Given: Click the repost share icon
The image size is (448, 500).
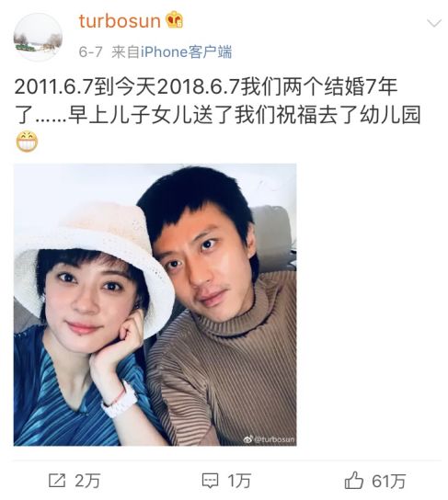Looking at the screenshot, I should (57, 481).
